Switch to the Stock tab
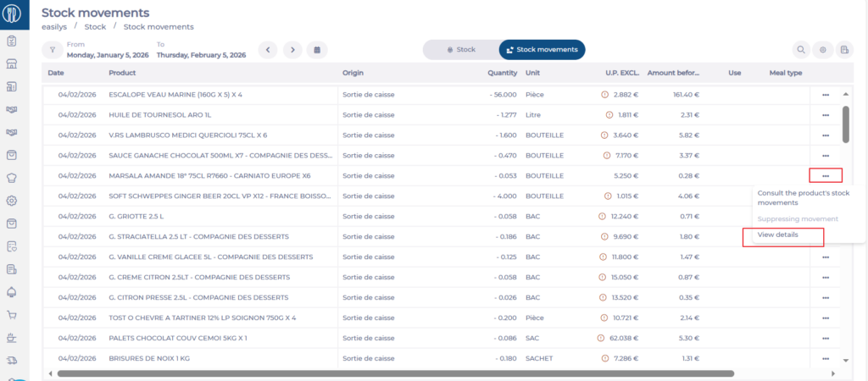Screen dimensions: 868x381 [x=460, y=50]
